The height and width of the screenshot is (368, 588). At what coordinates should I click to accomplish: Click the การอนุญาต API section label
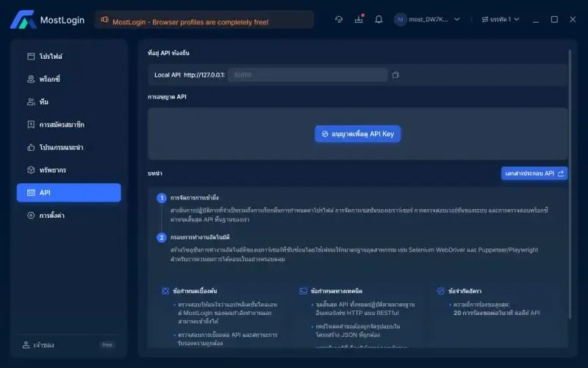tap(167, 97)
